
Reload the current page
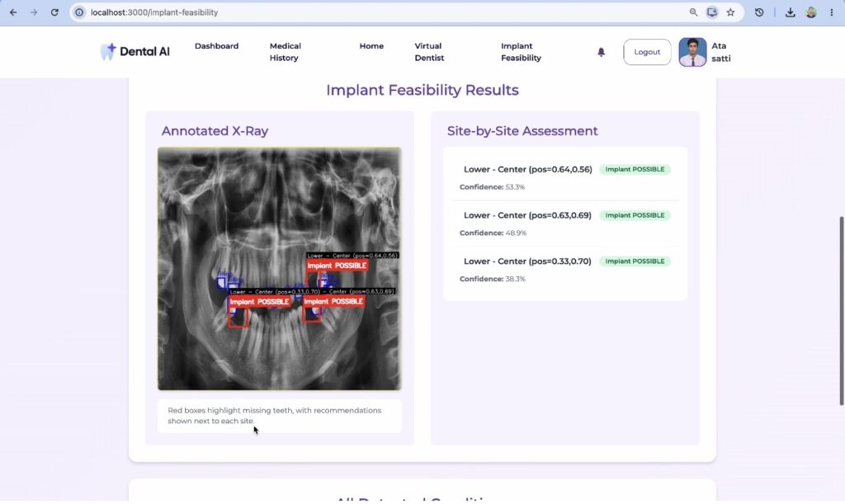pos(54,12)
